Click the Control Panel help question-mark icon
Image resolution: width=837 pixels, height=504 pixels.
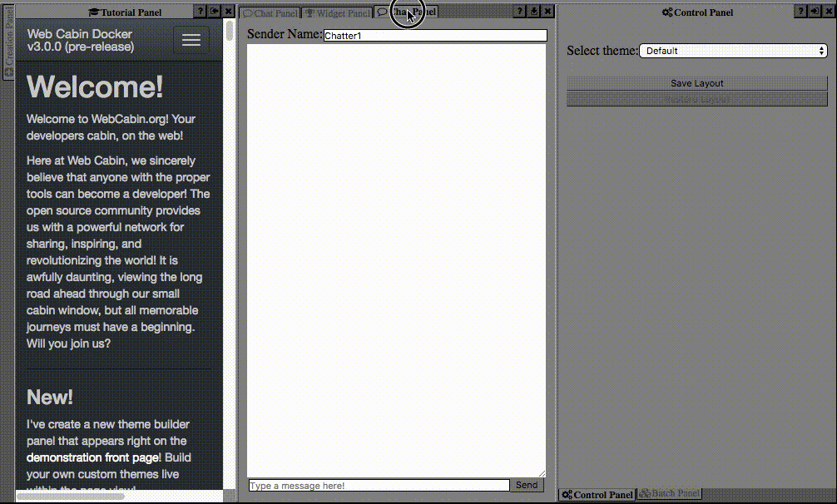(x=800, y=11)
